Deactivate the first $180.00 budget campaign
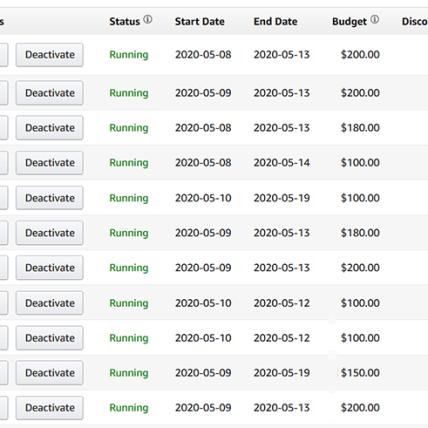 pos(50,128)
